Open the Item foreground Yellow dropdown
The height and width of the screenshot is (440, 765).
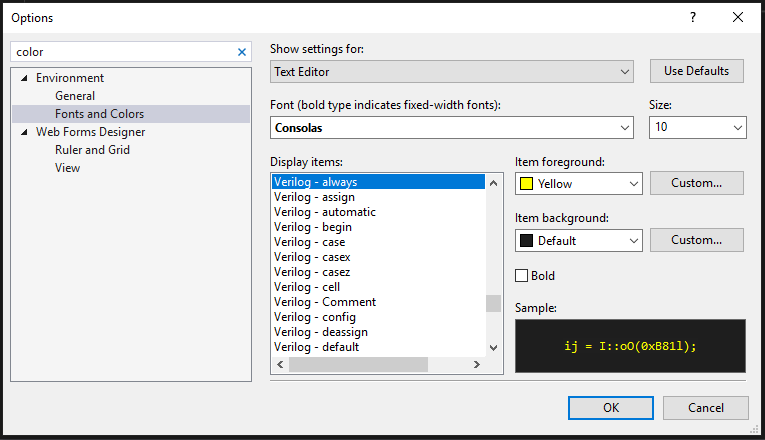[x=579, y=184]
